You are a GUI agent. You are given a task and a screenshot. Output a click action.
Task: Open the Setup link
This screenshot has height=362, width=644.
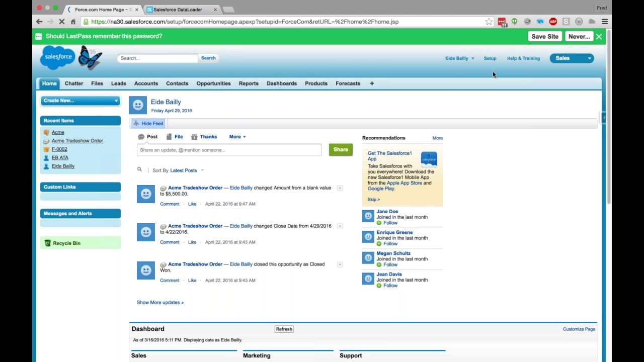(x=490, y=58)
